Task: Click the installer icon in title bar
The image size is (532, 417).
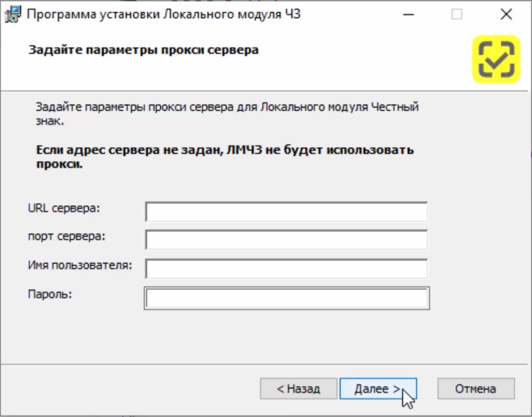Action: pos(13,14)
